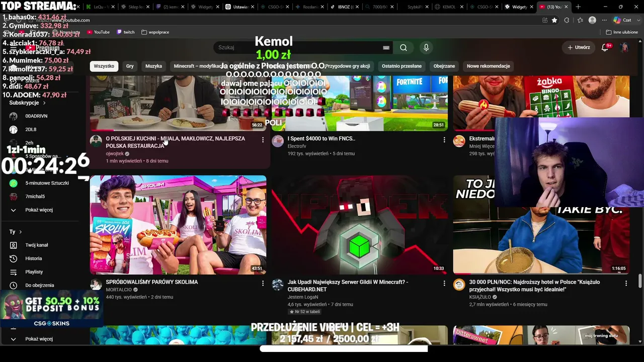Select the Gry filter chip
This screenshot has height=362, width=644.
(130, 66)
